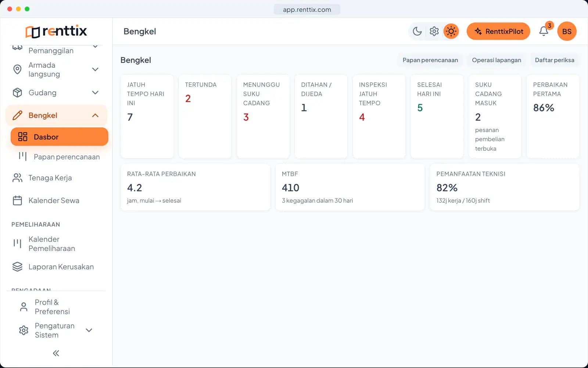This screenshot has height=368, width=588.
Task: Click the Tenaga Kerja people icon
Action: point(17,178)
